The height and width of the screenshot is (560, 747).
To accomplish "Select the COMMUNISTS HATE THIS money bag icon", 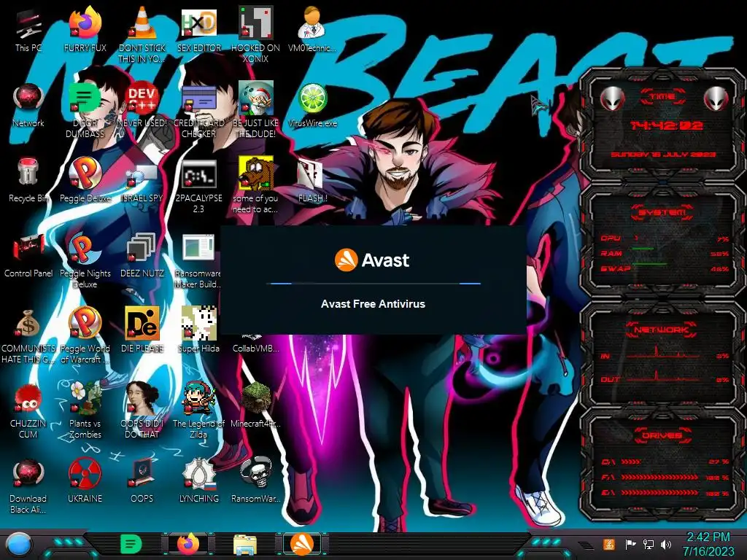I will pos(28,324).
